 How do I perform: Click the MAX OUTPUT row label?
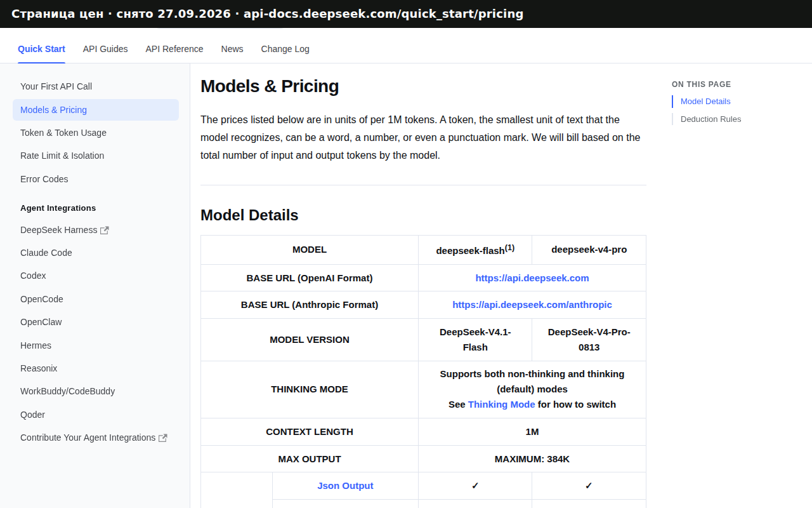pos(310,459)
